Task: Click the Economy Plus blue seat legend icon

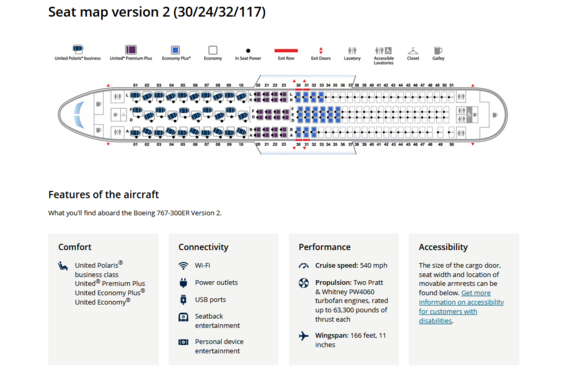Action: 175,50
